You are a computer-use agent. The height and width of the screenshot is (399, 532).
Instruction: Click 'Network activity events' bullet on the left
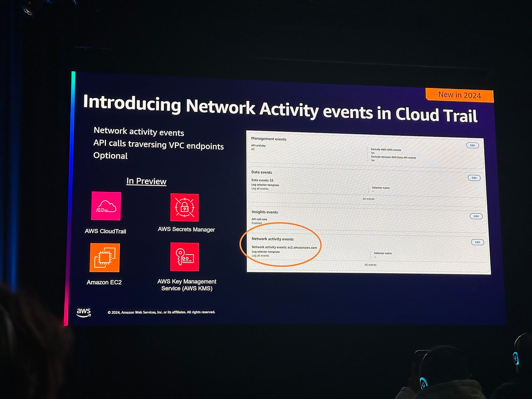(x=139, y=131)
